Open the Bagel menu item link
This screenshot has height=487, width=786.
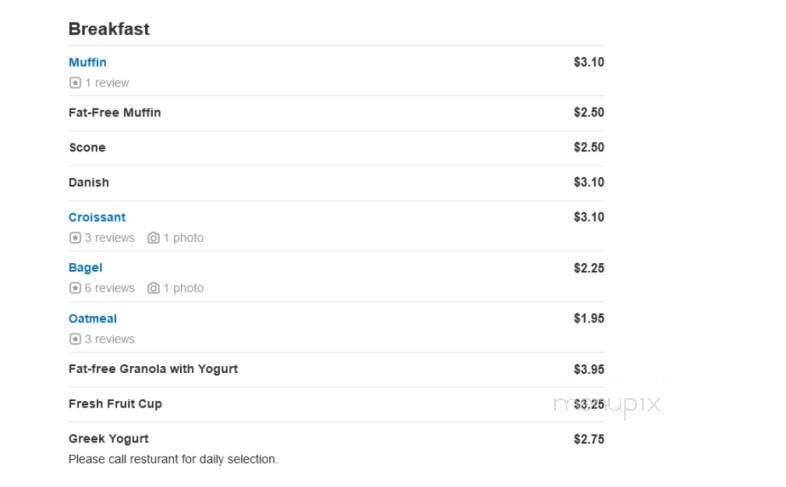pyautogui.click(x=85, y=268)
